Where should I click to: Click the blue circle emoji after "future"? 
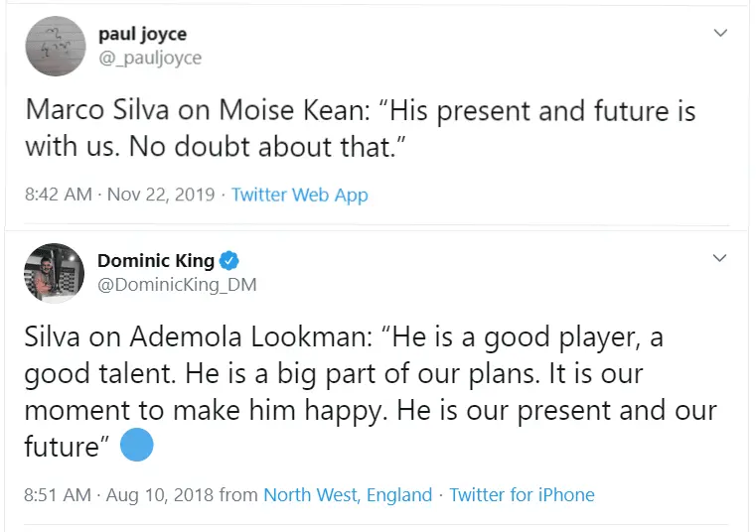(137, 447)
